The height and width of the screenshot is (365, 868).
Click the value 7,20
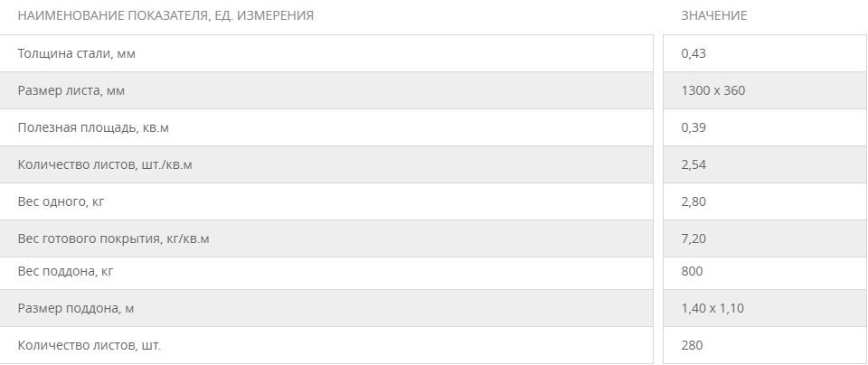click(x=693, y=239)
